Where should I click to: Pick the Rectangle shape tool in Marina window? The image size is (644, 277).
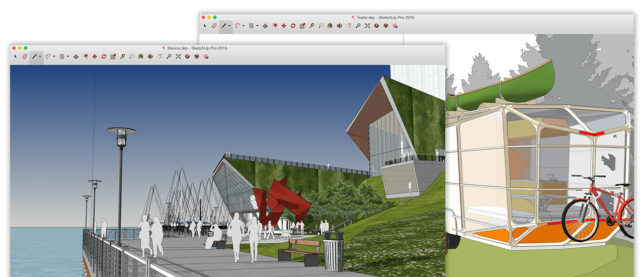pos(62,56)
